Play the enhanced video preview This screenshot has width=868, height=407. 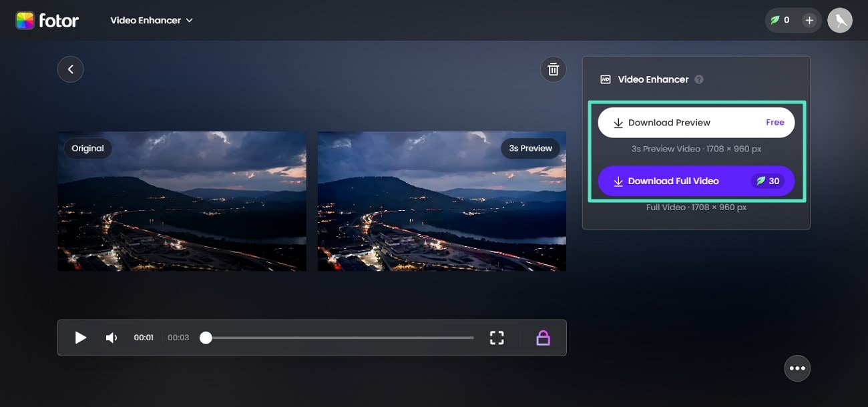coord(80,338)
